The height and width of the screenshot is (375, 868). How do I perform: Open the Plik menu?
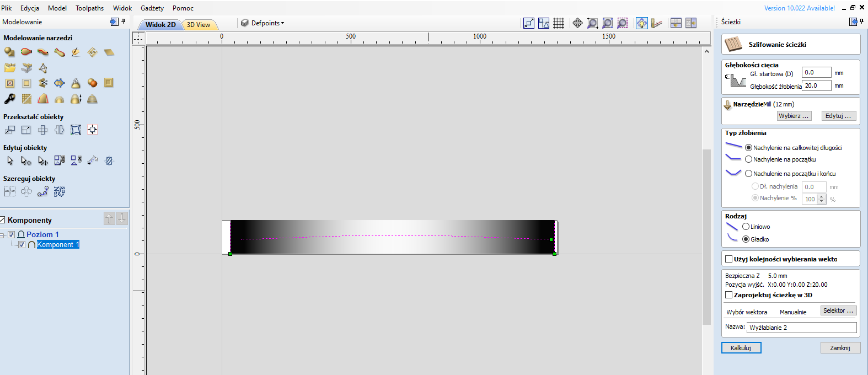tap(7, 8)
